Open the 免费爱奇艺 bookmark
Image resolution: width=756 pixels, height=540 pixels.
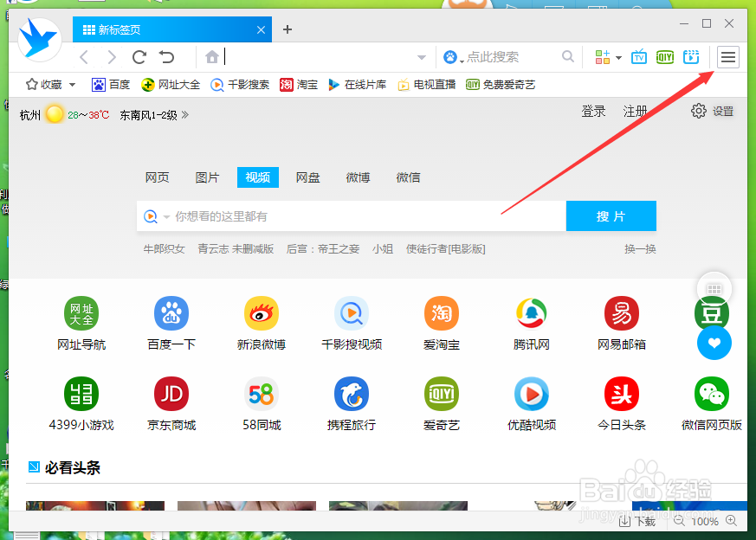click(501, 85)
